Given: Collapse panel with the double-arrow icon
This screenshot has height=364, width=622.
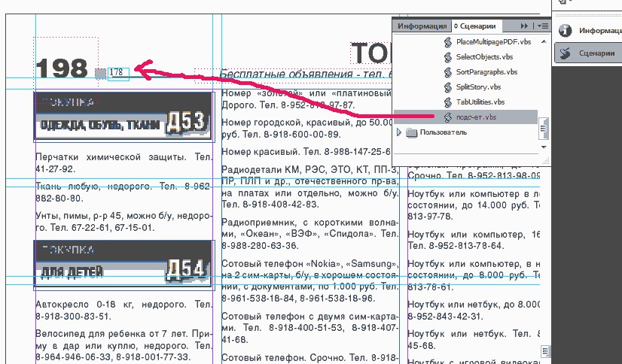Looking at the screenshot, I should (524, 26).
